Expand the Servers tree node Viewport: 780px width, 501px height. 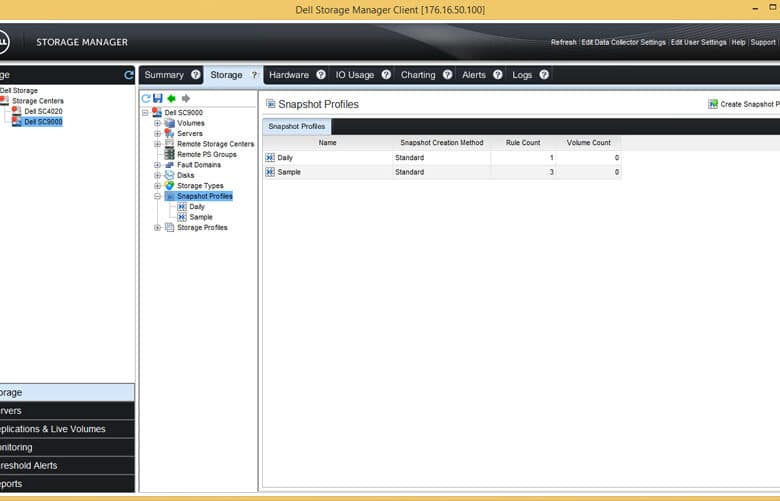(157, 134)
